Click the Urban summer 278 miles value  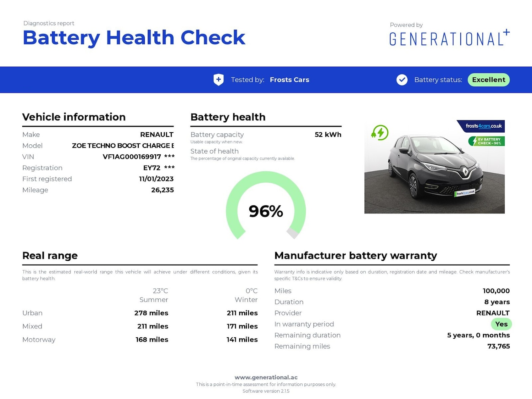tap(151, 313)
